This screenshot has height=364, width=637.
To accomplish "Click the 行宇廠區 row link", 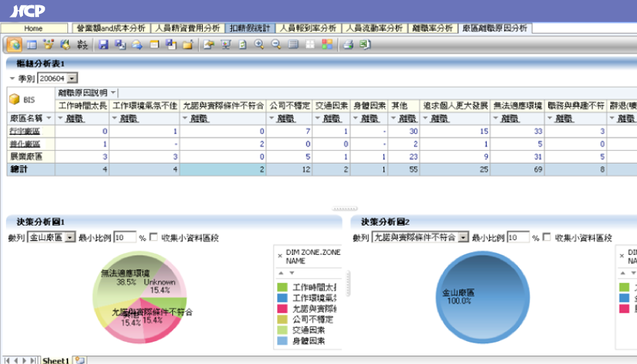I will pos(24,132).
